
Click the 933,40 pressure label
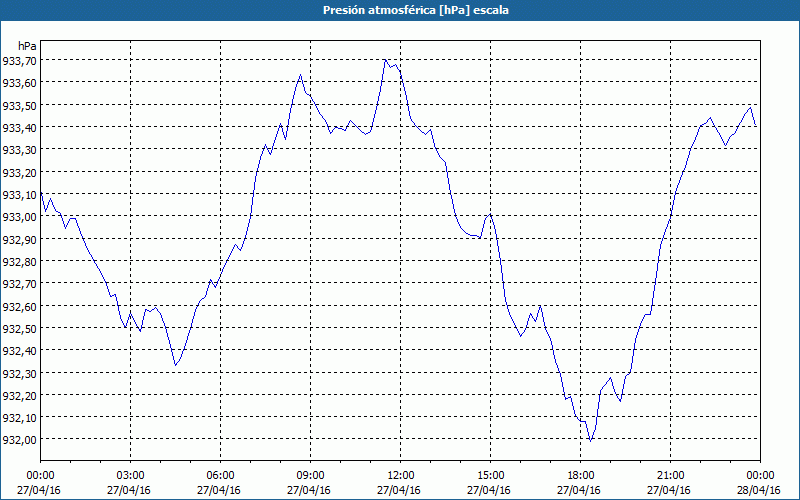19,127
